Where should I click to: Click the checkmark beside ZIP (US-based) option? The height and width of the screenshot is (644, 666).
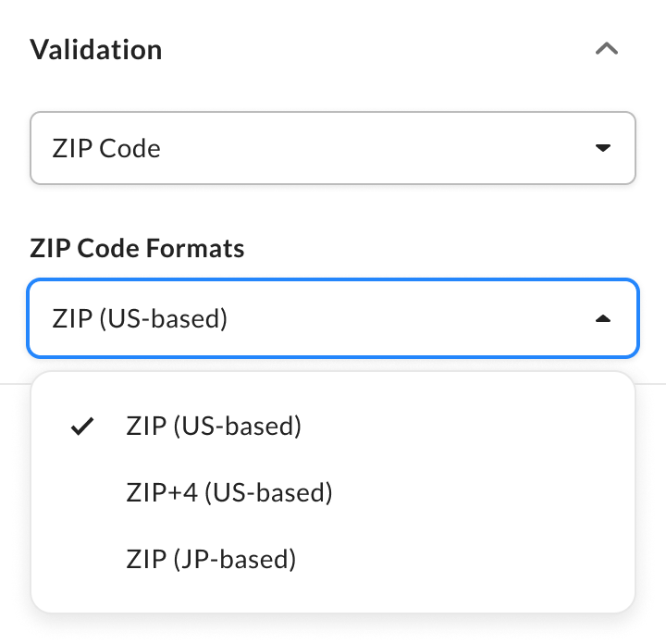(83, 427)
